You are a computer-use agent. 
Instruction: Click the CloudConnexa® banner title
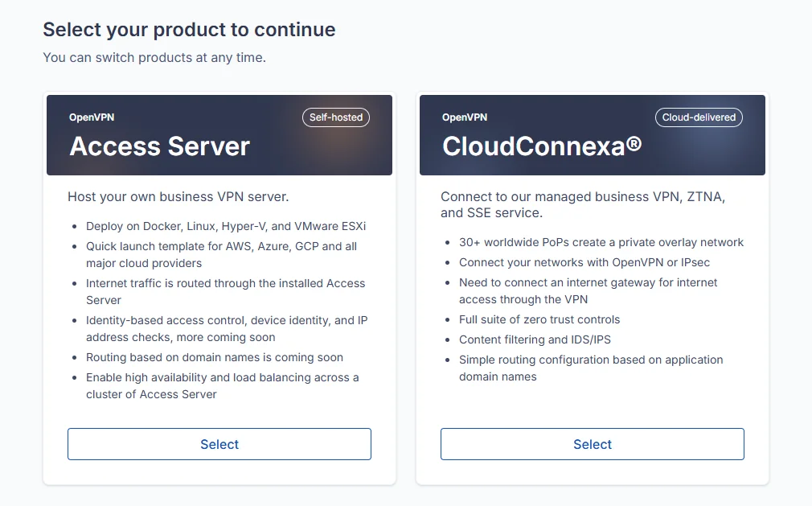[542, 146]
